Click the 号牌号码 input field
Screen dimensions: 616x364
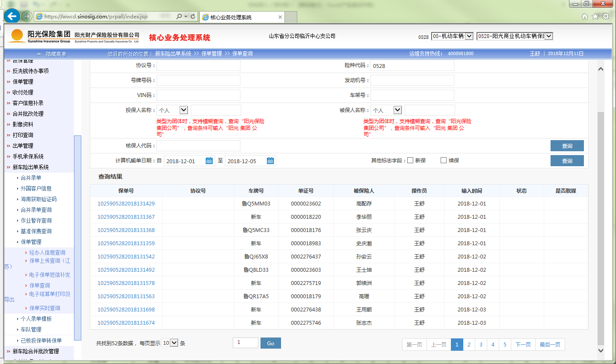click(198, 80)
